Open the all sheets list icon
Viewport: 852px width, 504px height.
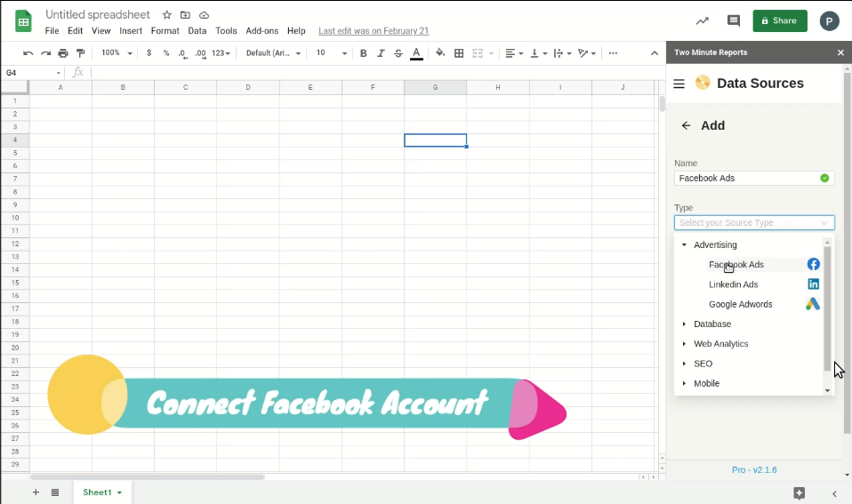tap(55, 492)
